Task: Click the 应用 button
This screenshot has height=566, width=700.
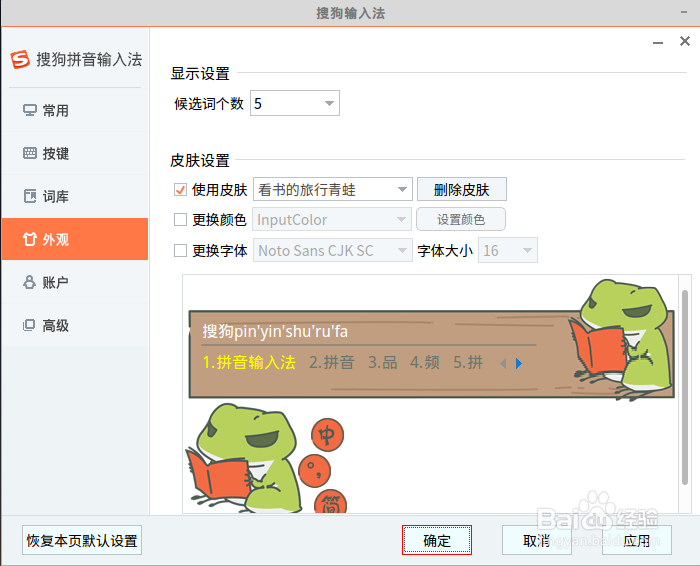Action: (x=637, y=540)
